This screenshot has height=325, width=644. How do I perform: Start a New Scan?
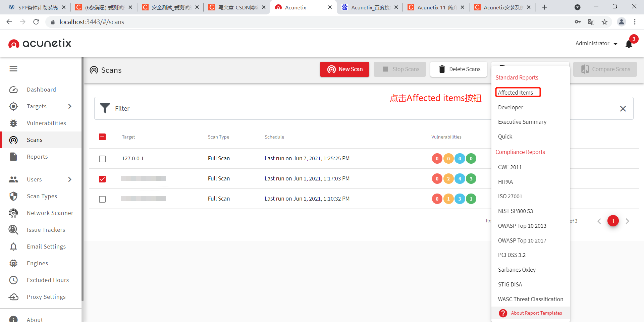pyautogui.click(x=344, y=69)
